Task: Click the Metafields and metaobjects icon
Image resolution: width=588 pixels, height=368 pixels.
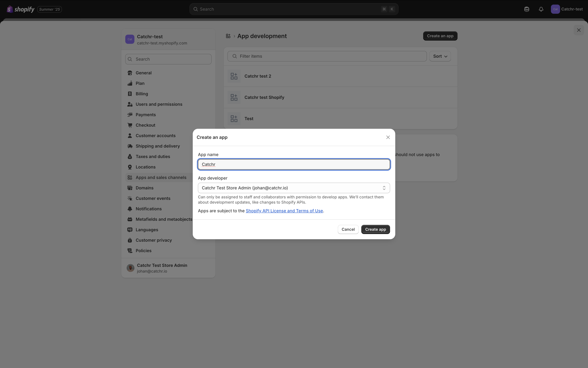Action: tap(130, 219)
